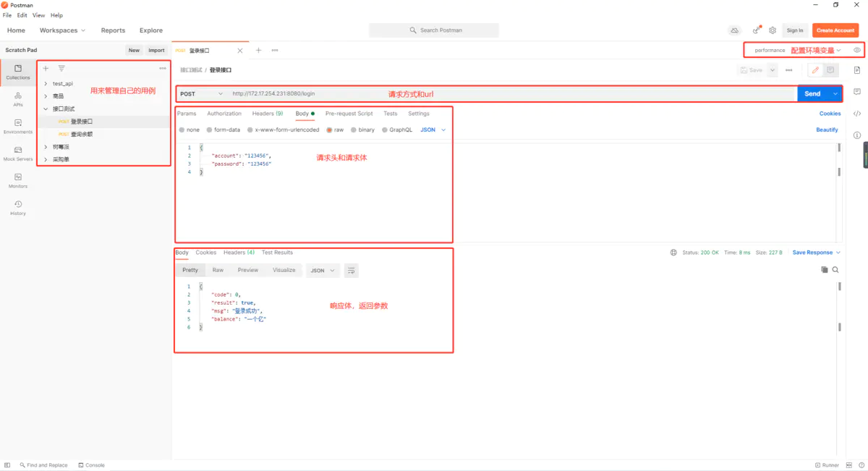868x471 pixels.
Task: Click the Beautify link
Action: point(827,130)
